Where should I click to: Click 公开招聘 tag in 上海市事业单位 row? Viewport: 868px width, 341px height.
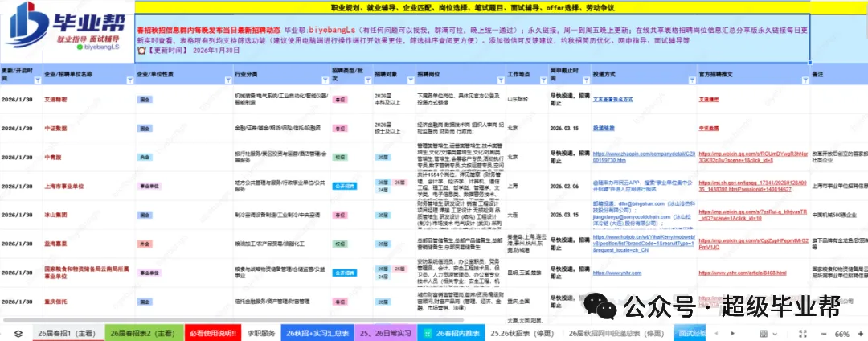(344, 186)
